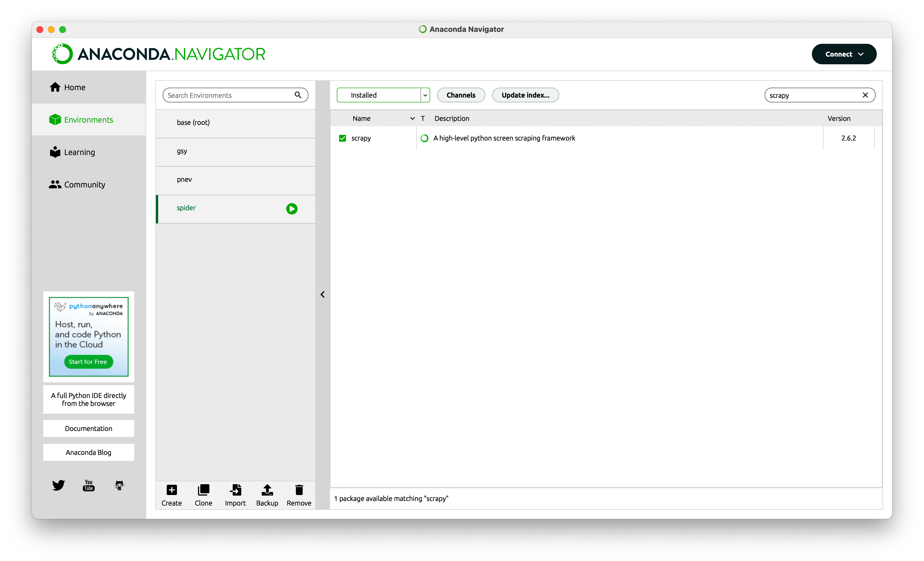Click the Remove environment trash icon
This screenshot has height=561, width=924.
coord(299,490)
